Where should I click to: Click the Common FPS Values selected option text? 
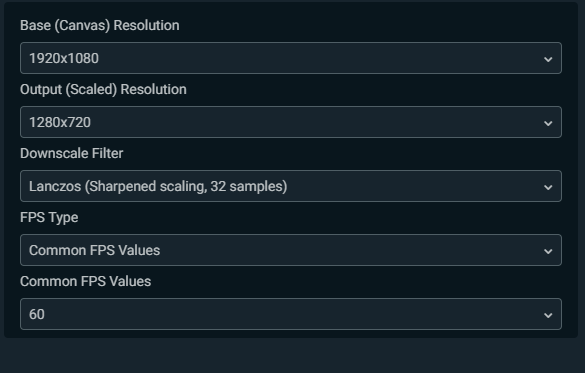(94, 250)
